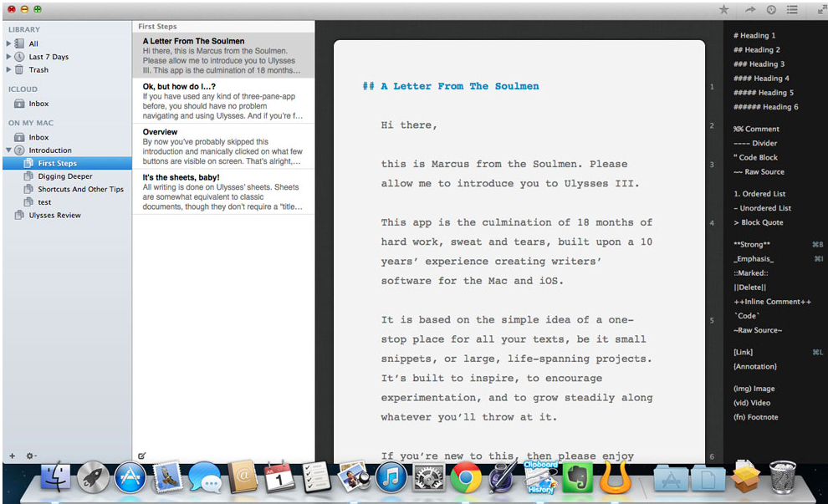Open Finder from the Dock
Image resolution: width=828 pixels, height=504 pixels.
tap(55, 477)
